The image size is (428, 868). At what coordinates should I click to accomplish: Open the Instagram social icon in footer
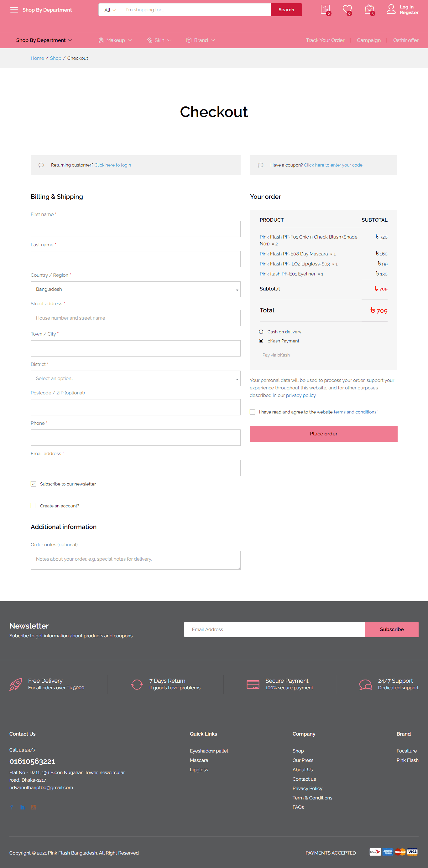pyautogui.click(x=34, y=807)
